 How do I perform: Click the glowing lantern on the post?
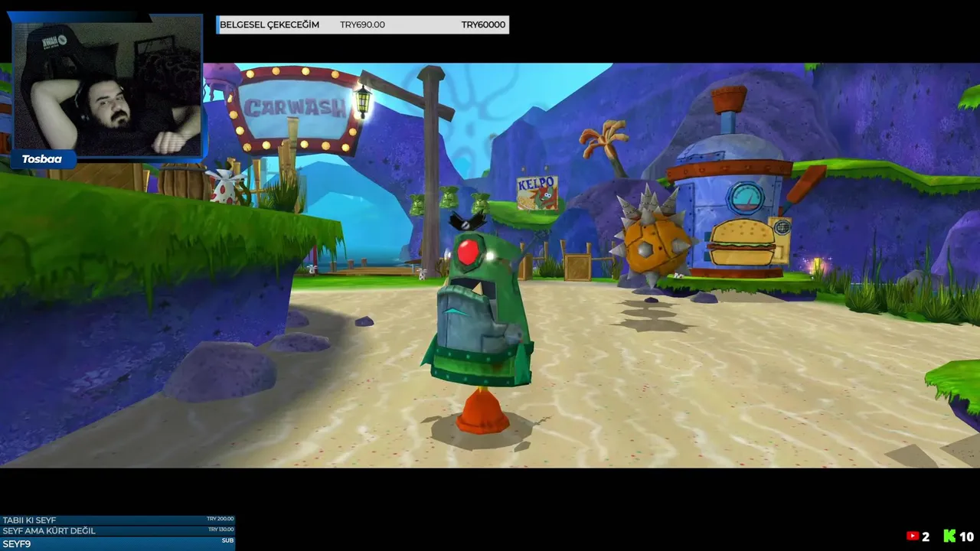[x=363, y=100]
